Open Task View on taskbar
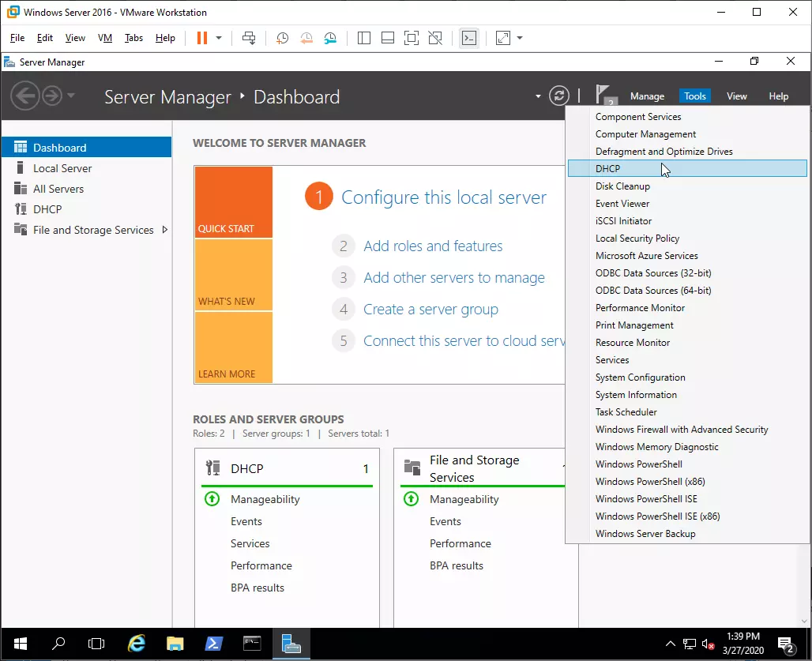812x661 pixels. [x=96, y=644]
